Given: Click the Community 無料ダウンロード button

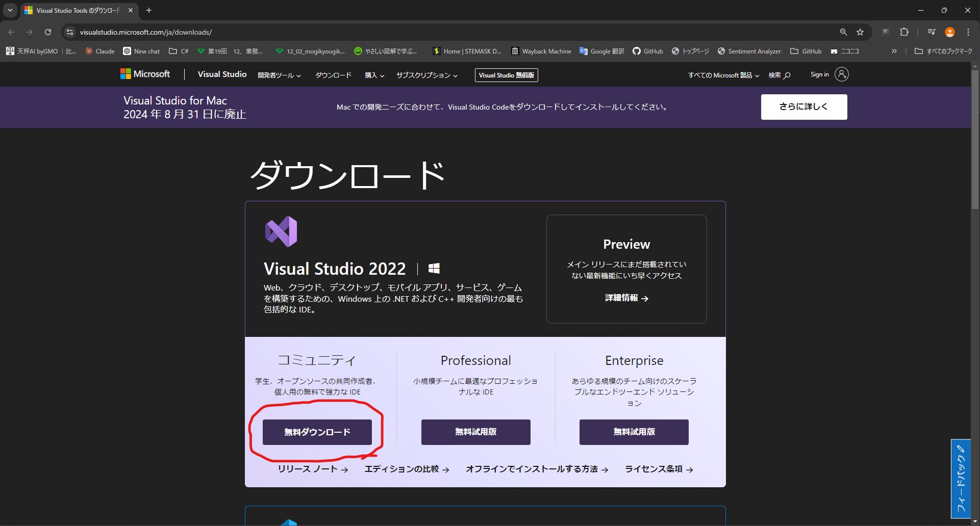Looking at the screenshot, I should (317, 432).
